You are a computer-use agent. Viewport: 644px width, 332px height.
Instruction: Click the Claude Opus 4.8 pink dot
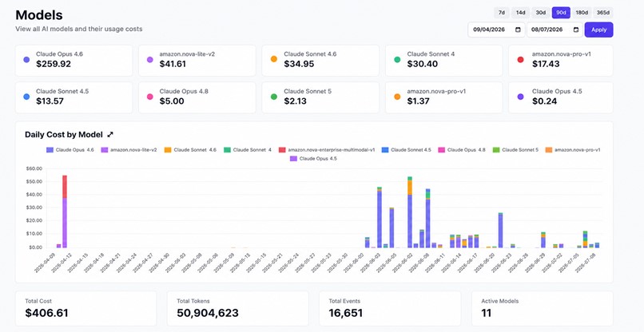tap(150, 97)
